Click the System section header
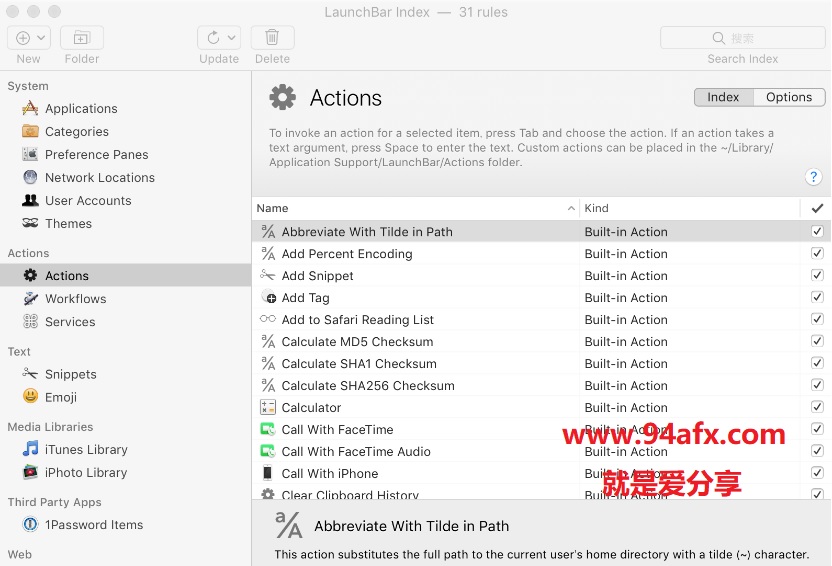 (x=28, y=86)
